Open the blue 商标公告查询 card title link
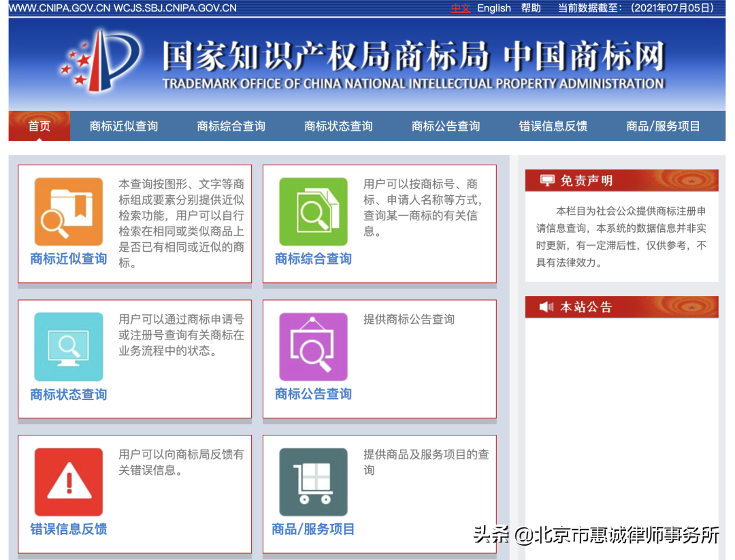 (313, 394)
